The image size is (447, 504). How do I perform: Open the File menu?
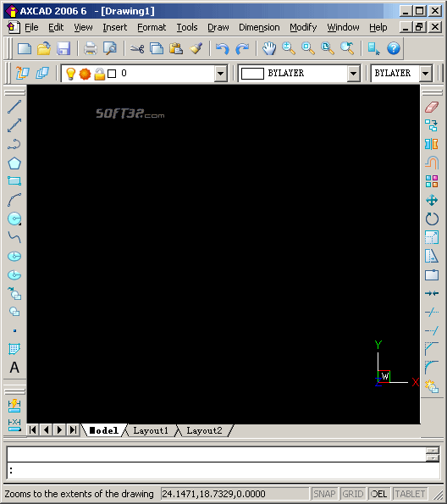pyautogui.click(x=31, y=27)
